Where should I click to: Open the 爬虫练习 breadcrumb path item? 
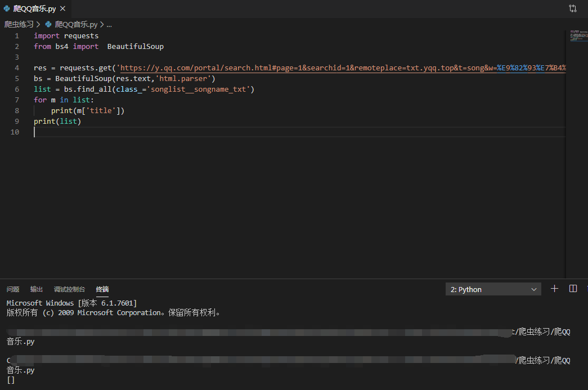19,24
